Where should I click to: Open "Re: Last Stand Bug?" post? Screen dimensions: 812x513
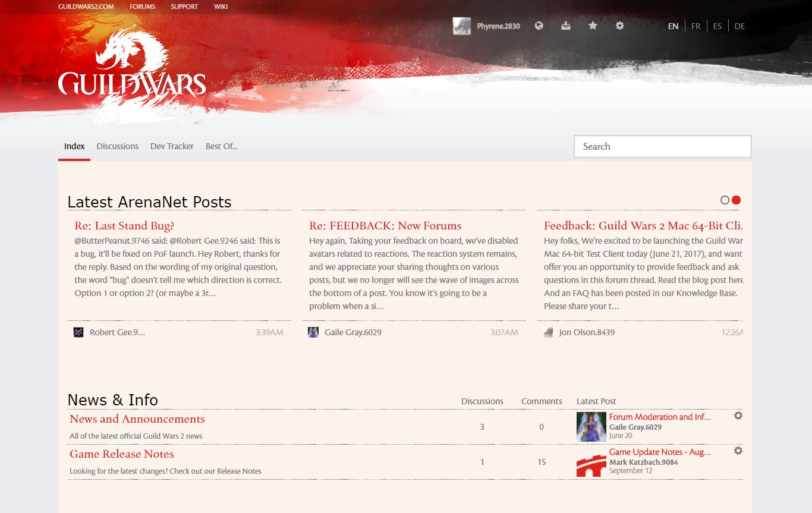tap(124, 225)
